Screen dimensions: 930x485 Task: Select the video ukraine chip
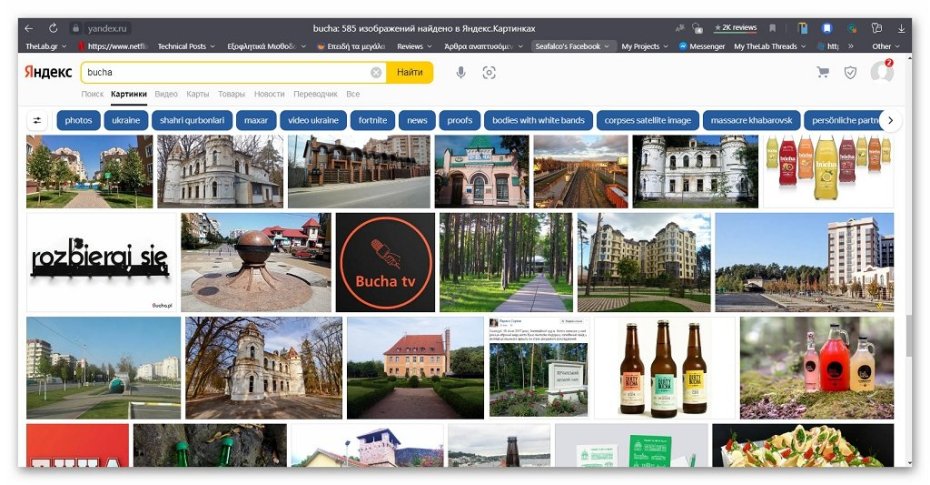tap(313, 120)
